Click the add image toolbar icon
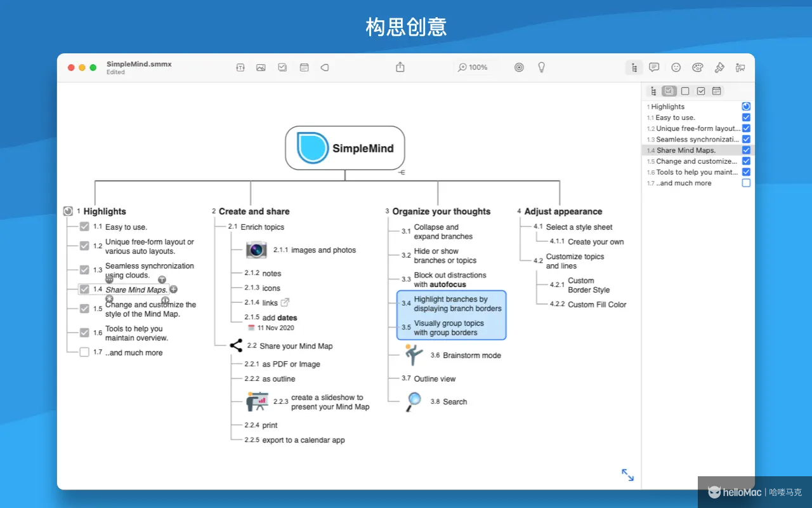Viewport: 812px width, 508px height. click(x=261, y=67)
